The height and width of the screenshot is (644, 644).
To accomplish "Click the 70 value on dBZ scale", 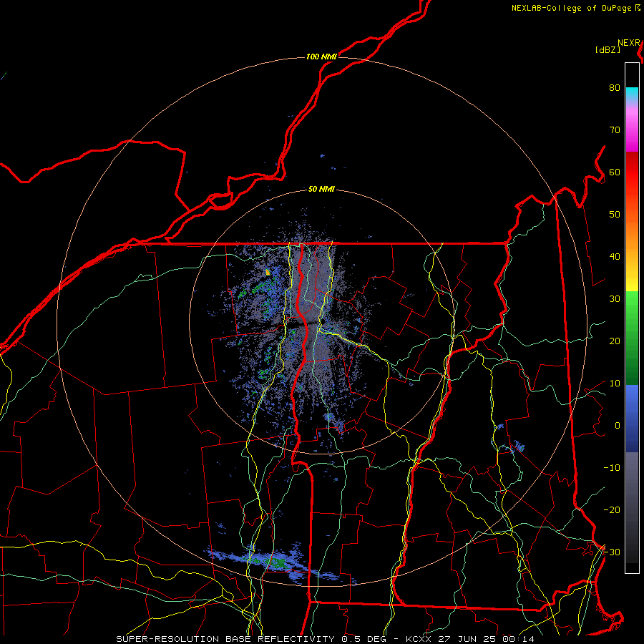I will [615, 130].
